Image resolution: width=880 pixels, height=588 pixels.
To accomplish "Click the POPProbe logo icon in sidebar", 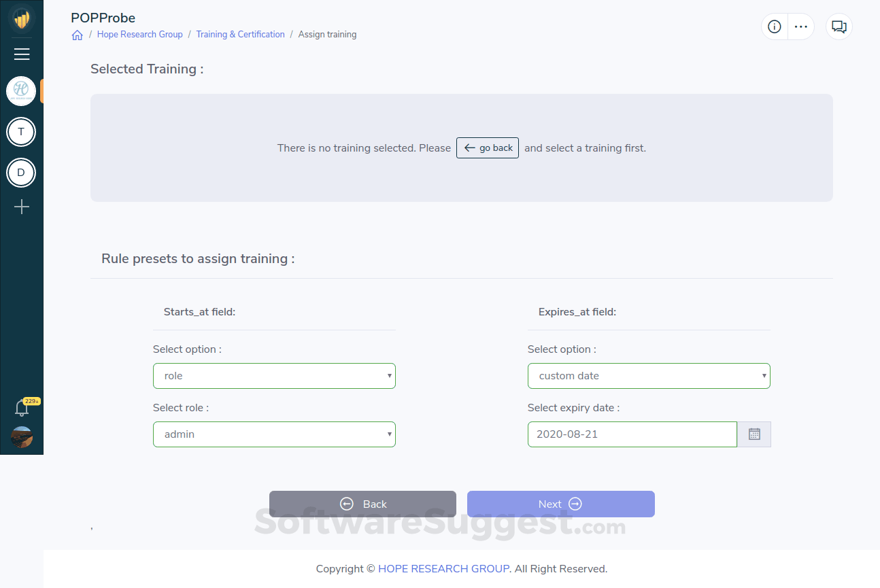I will coord(22,18).
